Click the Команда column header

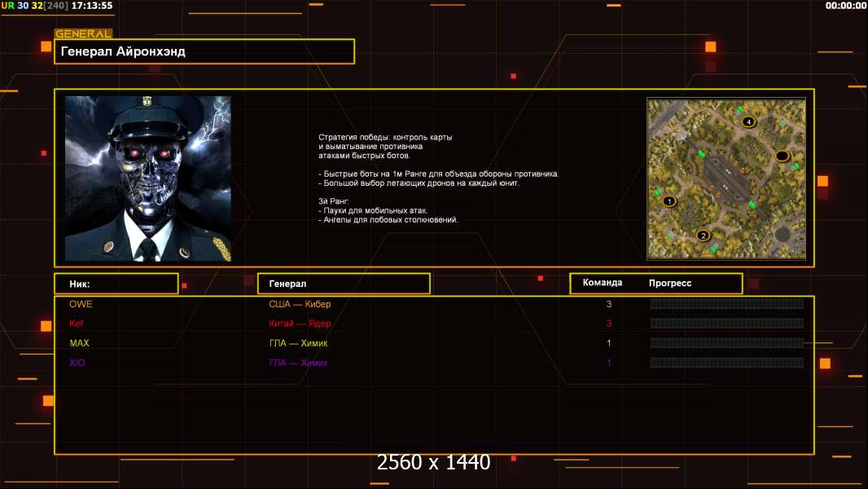click(603, 283)
